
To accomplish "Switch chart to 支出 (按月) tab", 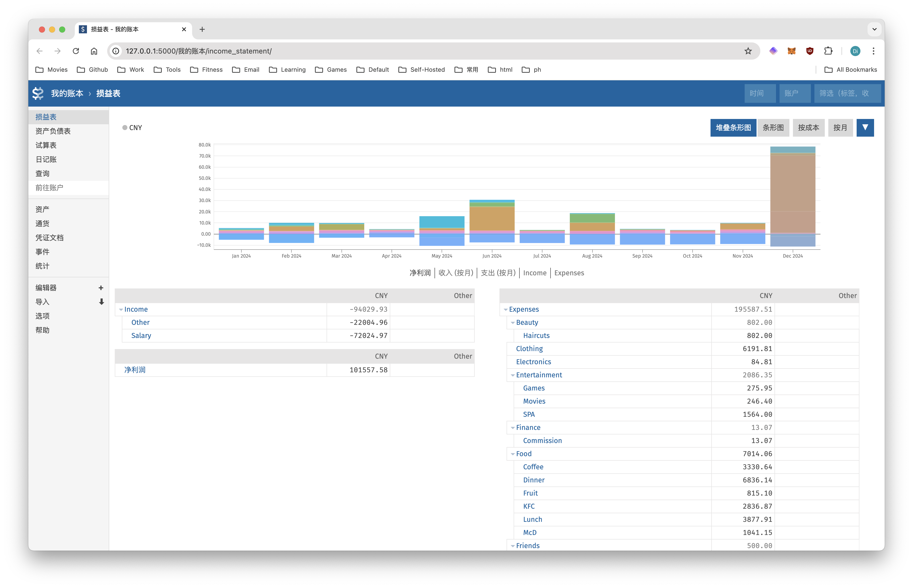I will tap(498, 273).
